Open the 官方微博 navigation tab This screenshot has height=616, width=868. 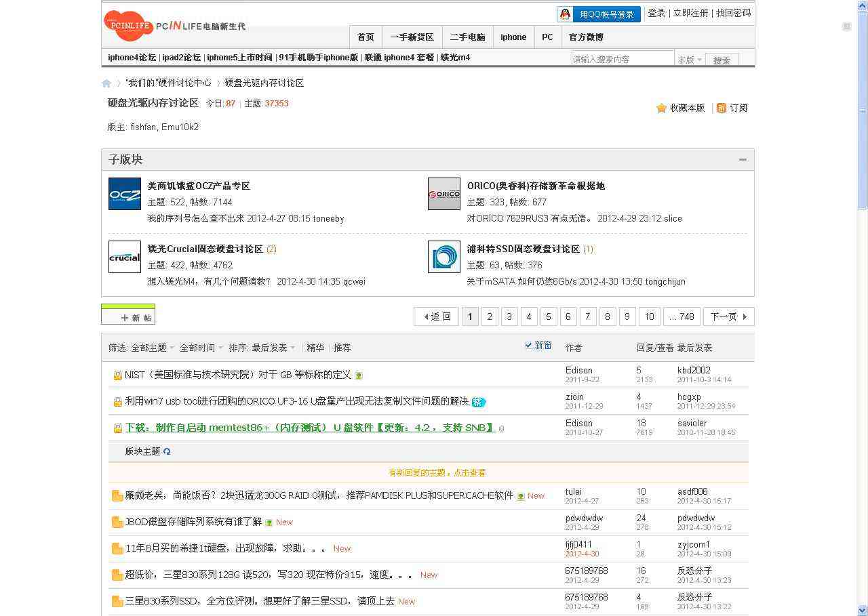[586, 37]
